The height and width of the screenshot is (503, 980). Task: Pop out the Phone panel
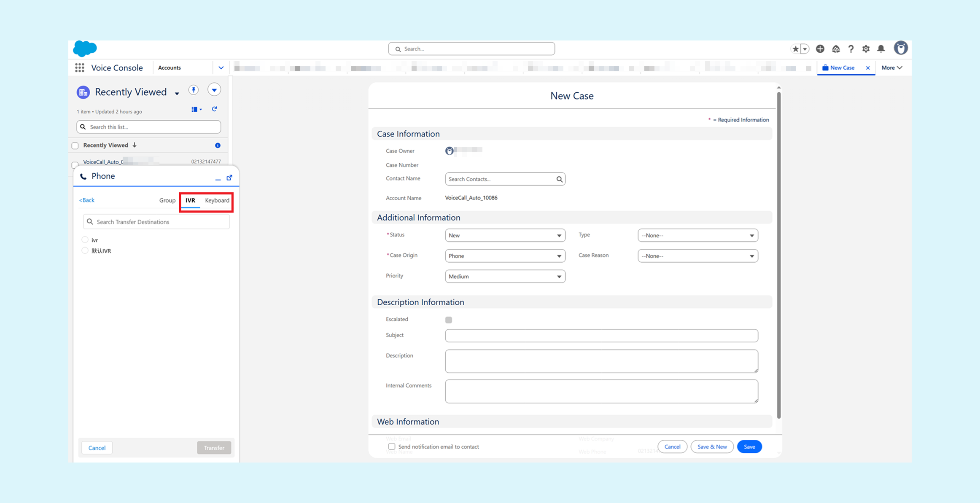pos(229,178)
